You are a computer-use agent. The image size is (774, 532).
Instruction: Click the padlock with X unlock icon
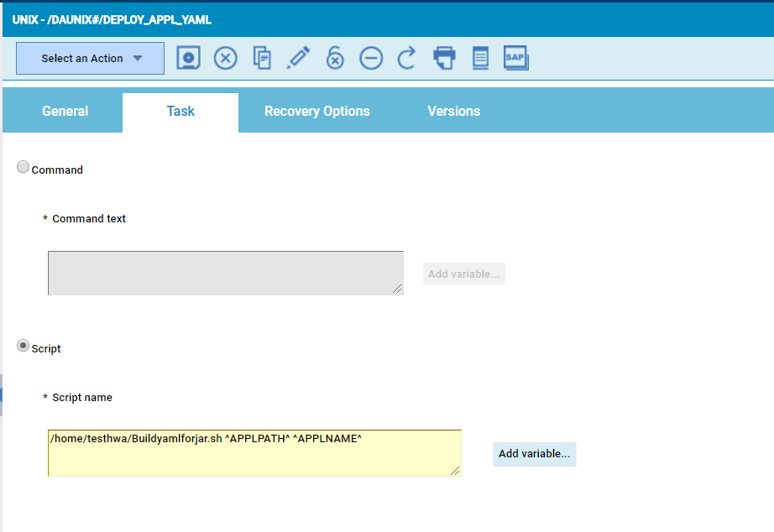(335, 58)
